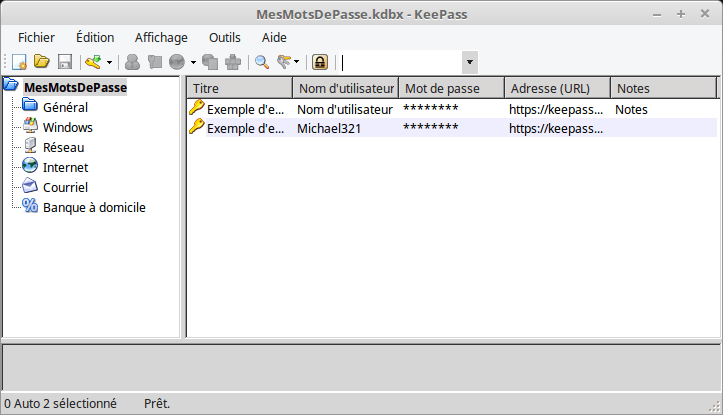Sort by the Adresse (URL) column header
Screen dimensions: 723x415
coord(558,88)
